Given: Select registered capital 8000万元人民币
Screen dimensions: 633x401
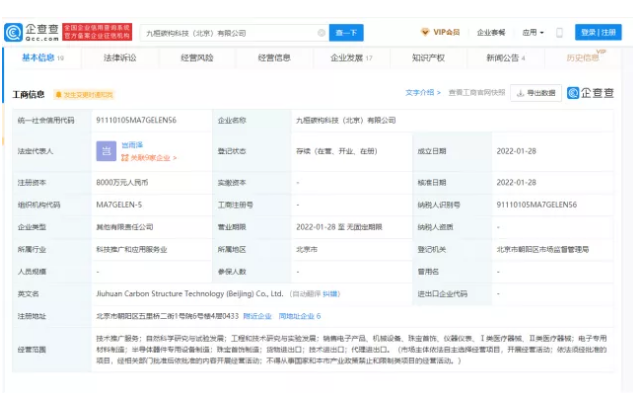Looking at the screenshot, I should (122, 183).
